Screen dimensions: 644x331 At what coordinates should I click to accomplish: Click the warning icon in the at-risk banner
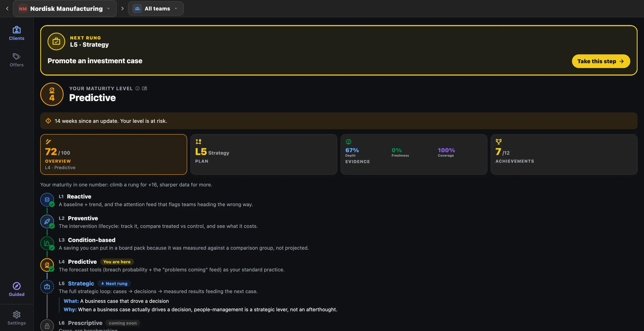tap(48, 121)
